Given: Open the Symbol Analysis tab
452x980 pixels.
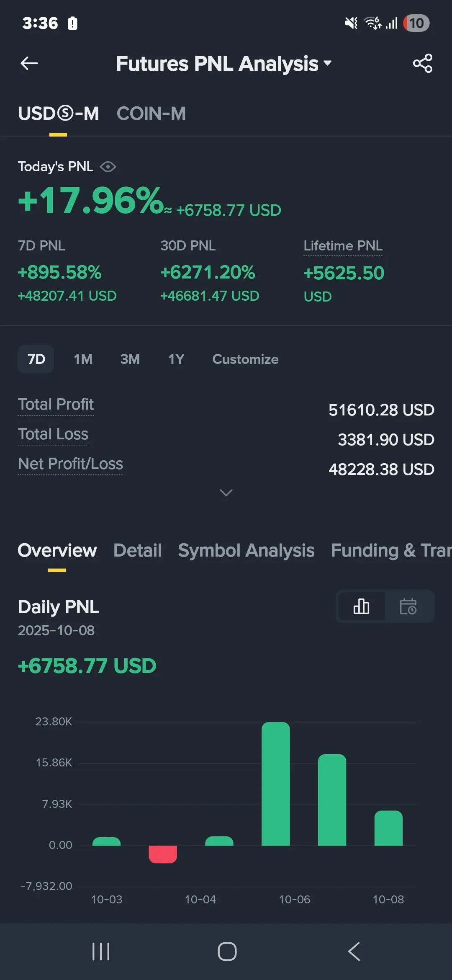Looking at the screenshot, I should point(246,550).
